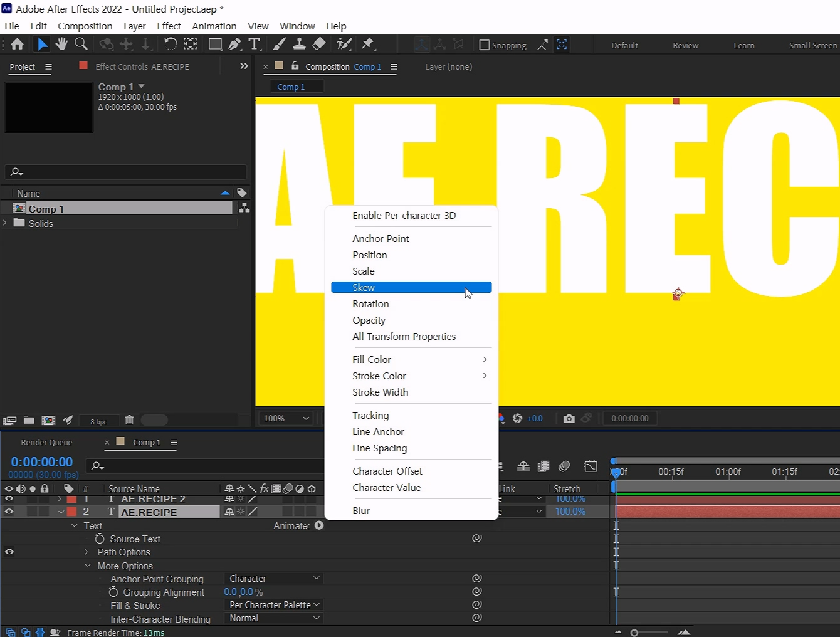Expand the AE.RECIPE 2 layer
The width and height of the screenshot is (840, 637).
point(60,499)
